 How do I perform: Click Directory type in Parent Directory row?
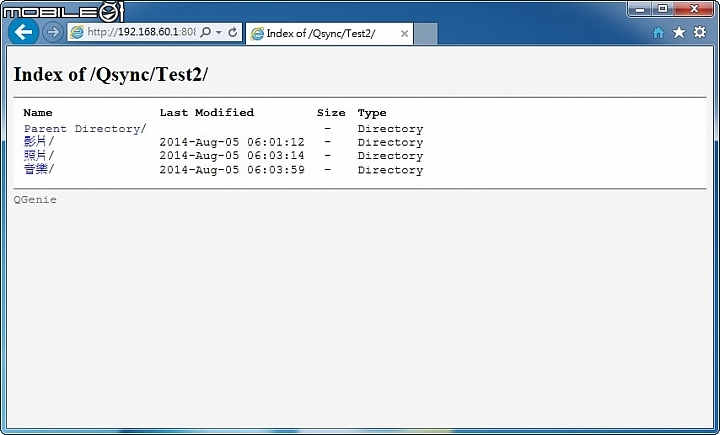pos(390,129)
